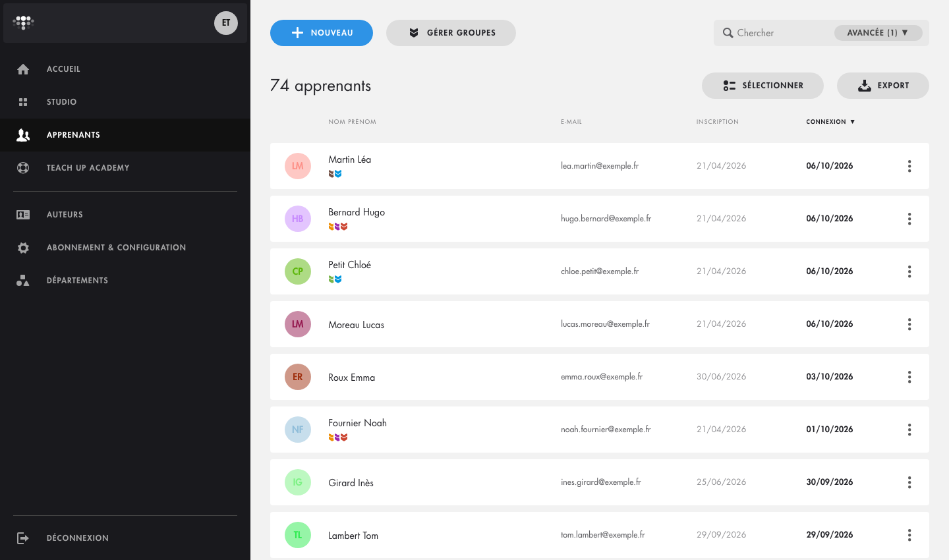Screen dimensions: 949x560
Task: Click email lea.martin@exemple.fr
Action: click(x=600, y=166)
